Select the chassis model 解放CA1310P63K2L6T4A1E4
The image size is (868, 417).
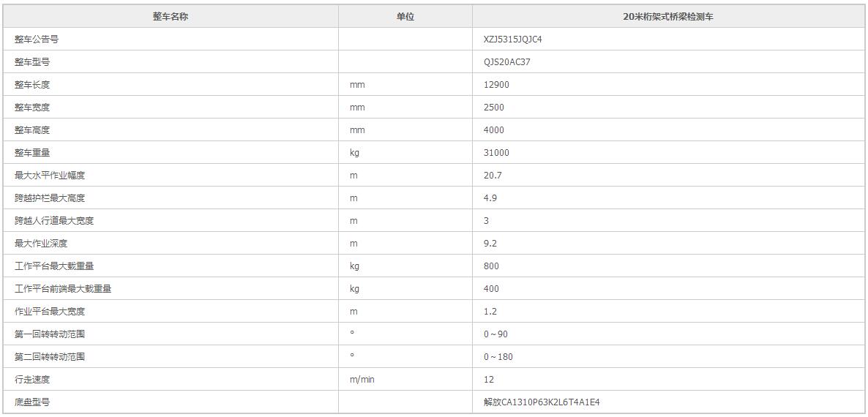tap(542, 402)
